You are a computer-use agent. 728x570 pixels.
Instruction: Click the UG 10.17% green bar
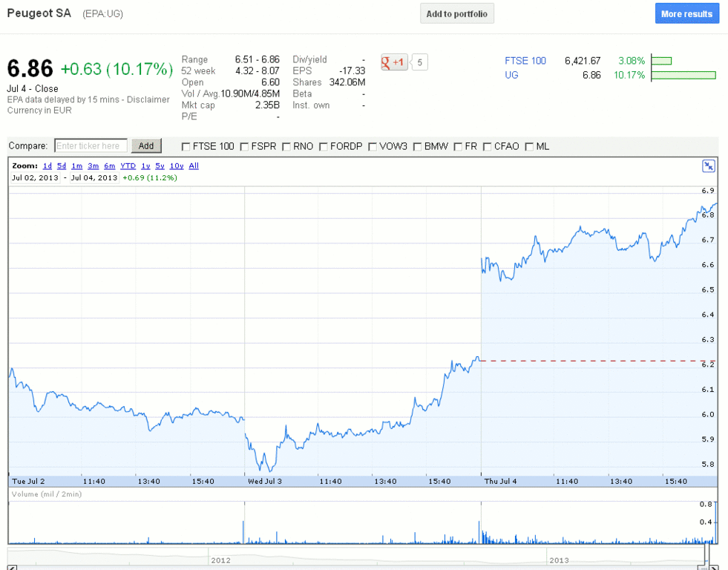683,75
